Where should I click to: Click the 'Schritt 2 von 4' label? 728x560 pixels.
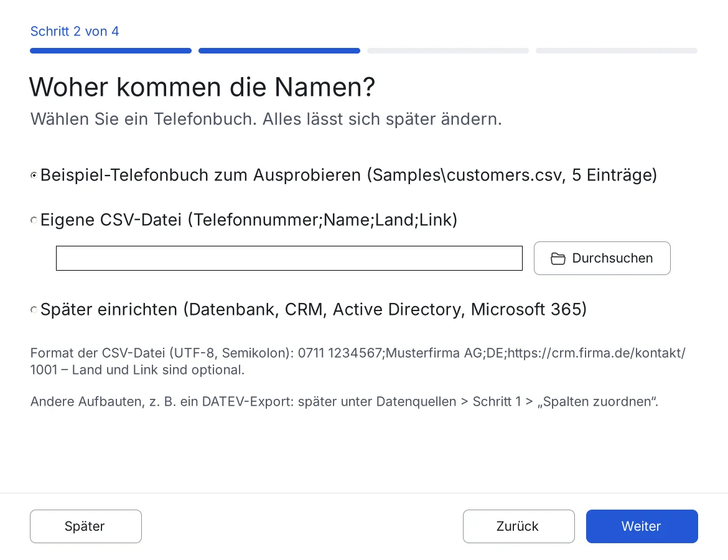click(75, 31)
